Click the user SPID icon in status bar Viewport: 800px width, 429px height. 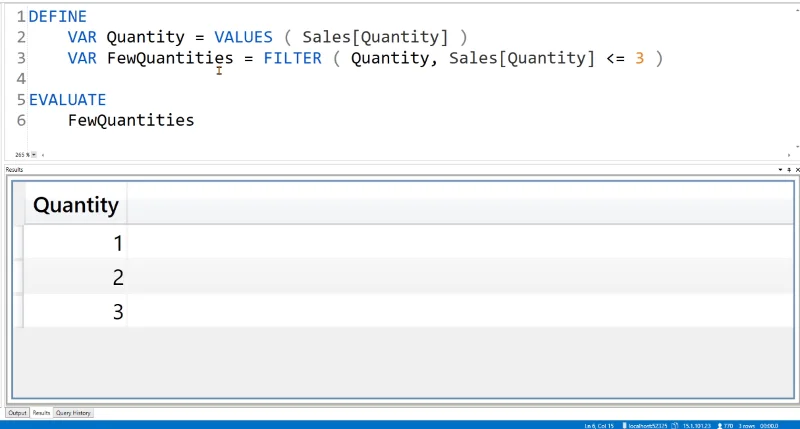coord(720,425)
